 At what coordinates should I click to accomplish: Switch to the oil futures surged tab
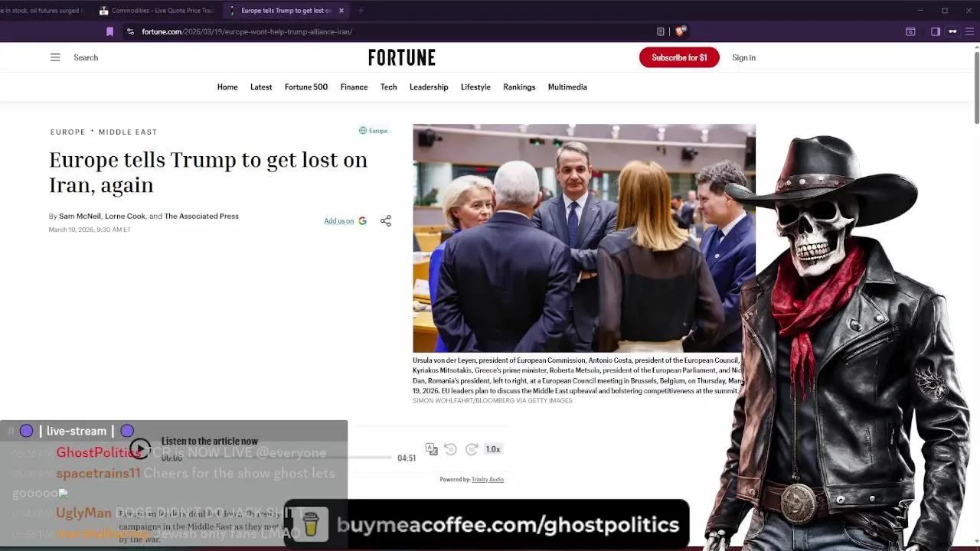pos(42,11)
